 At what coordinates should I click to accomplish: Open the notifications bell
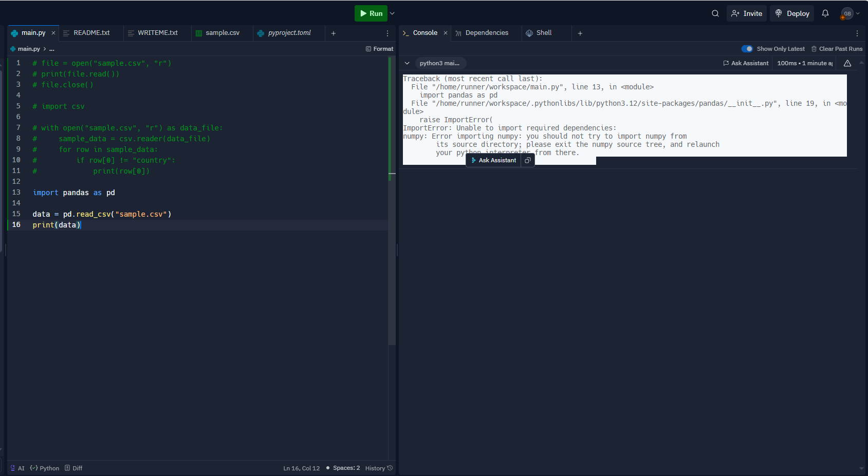tap(825, 13)
